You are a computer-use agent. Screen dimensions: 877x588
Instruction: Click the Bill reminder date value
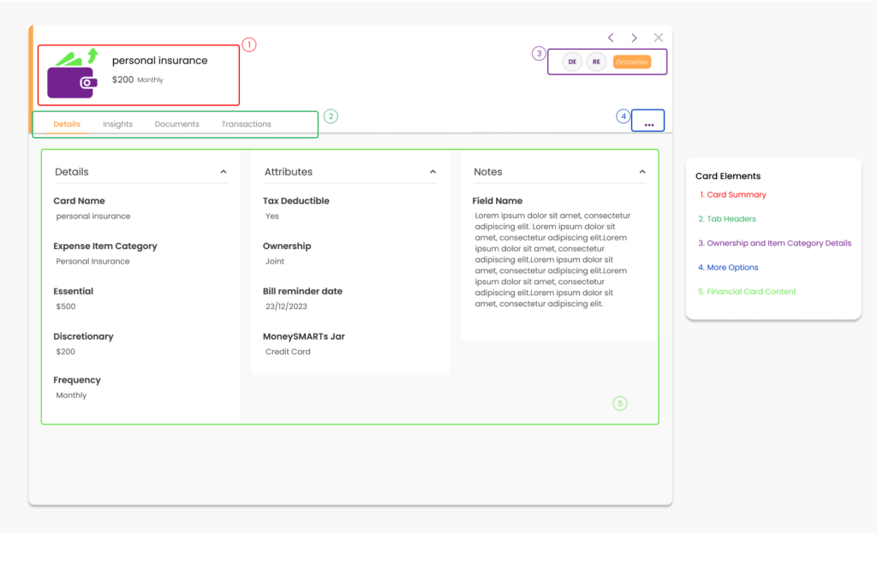(286, 306)
